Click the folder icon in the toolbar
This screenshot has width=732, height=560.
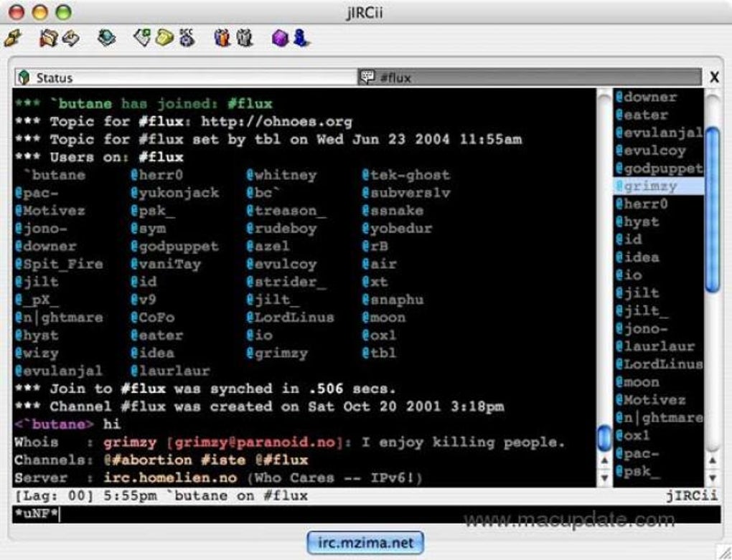[x=48, y=38]
